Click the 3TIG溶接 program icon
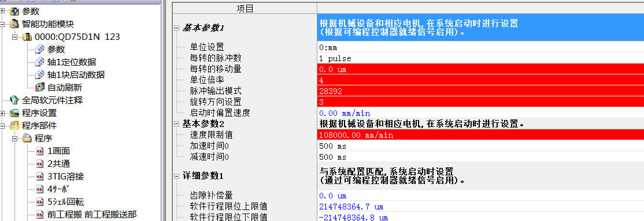The width and height of the screenshot is (644, 221). 40,177
